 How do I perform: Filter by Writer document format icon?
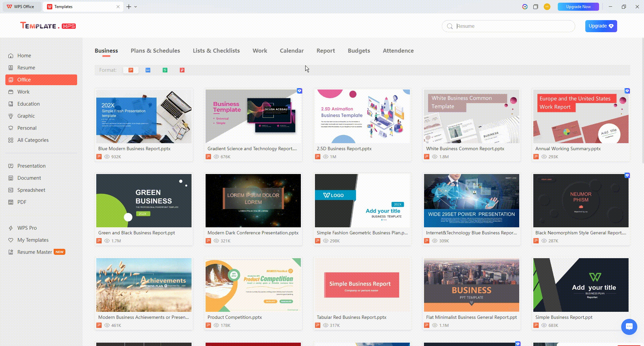click(x=148, y=70)
